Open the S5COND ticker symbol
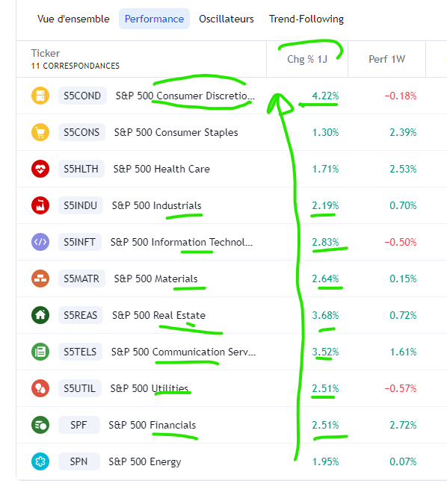The image size is (447, 504). point(82,96)
